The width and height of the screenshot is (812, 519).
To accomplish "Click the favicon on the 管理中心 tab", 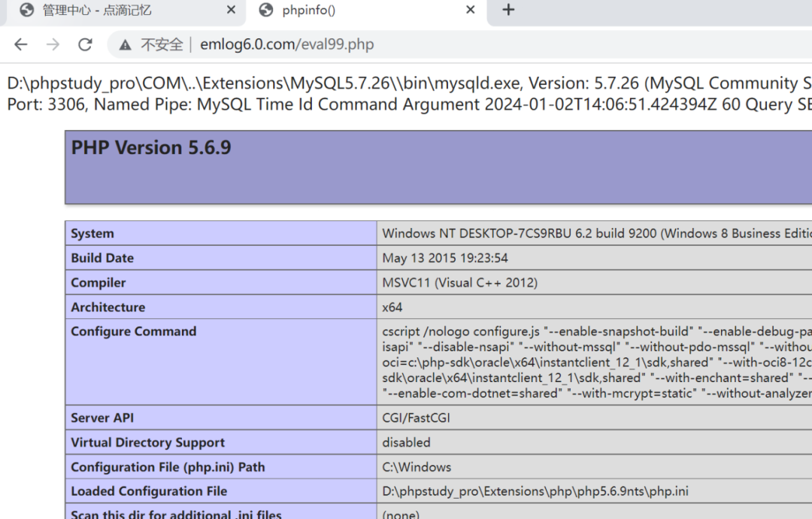I will [x=28, y=11].
